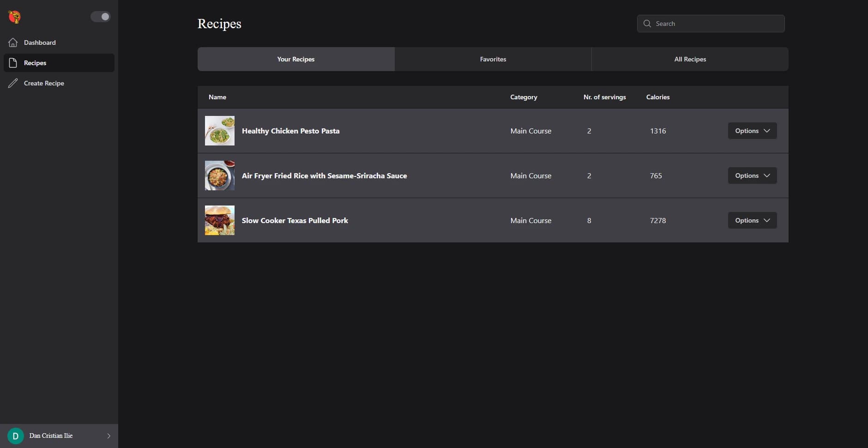Expand user menu chevron beside Dan Cristian Ilie
The width and height of the screenshot is (868, 448).
click(109, 436)
